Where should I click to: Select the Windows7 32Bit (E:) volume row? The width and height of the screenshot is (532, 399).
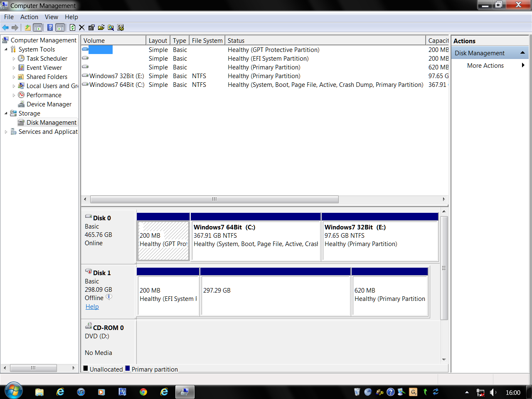pos(265,76)
